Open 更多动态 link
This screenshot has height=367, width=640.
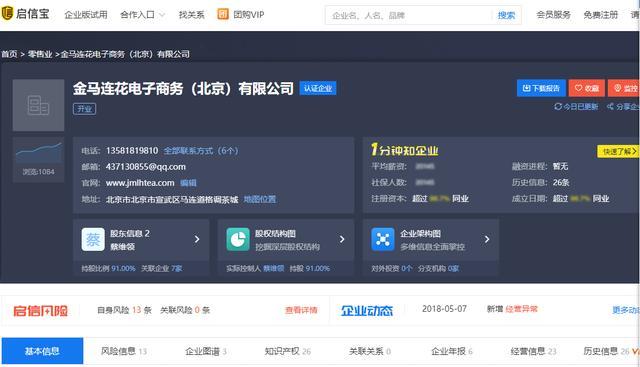626,310
